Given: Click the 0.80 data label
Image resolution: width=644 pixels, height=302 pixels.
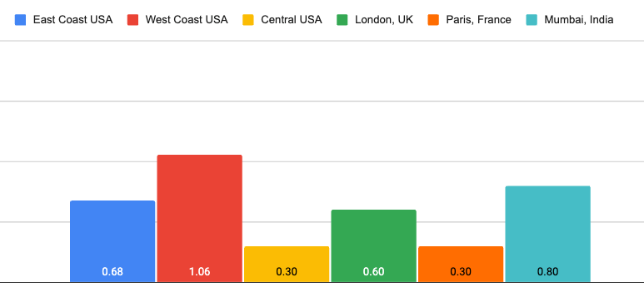Looking at the screenshot, I should point(548,272).
